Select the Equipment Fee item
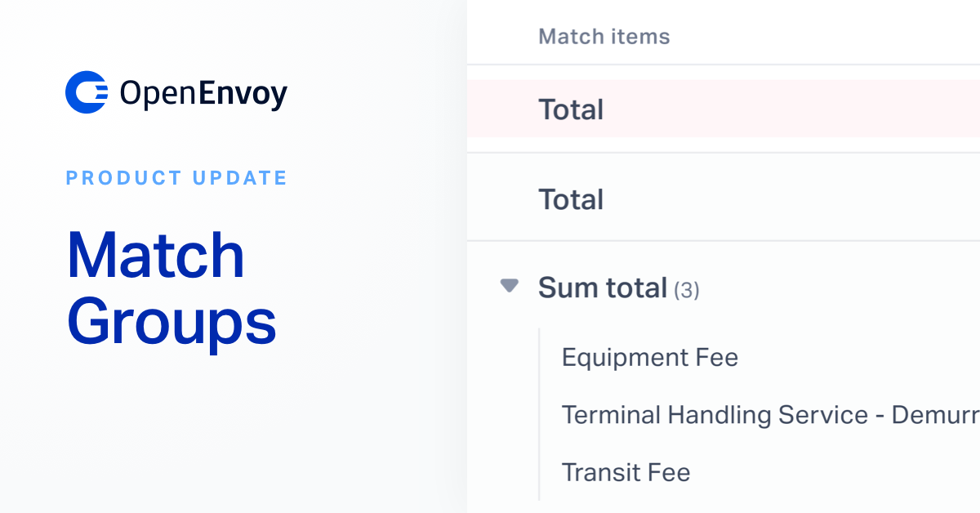Image resolution: width=980 pixels, height=513 pixels. [650, 358]
